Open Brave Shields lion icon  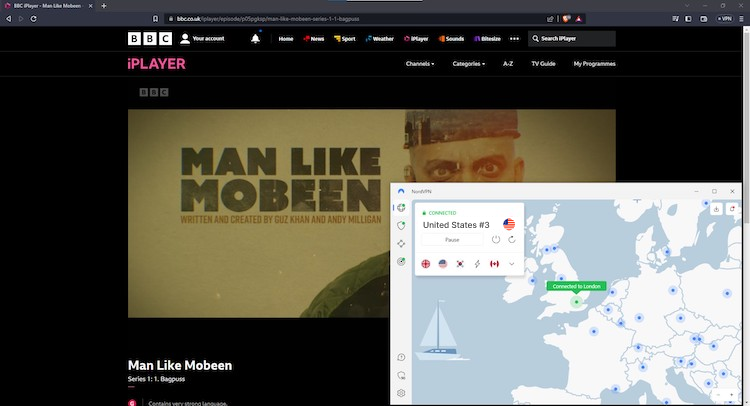pos(566,19)
